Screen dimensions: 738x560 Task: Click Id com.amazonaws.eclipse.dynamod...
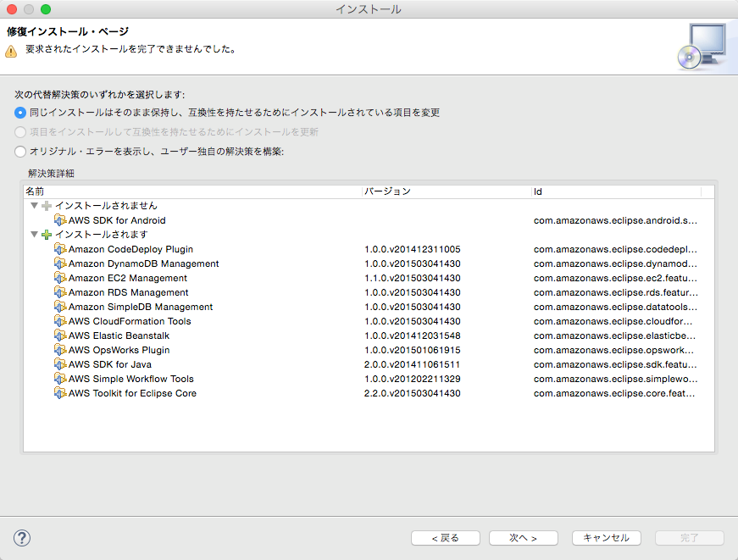[x=616, y=263]
